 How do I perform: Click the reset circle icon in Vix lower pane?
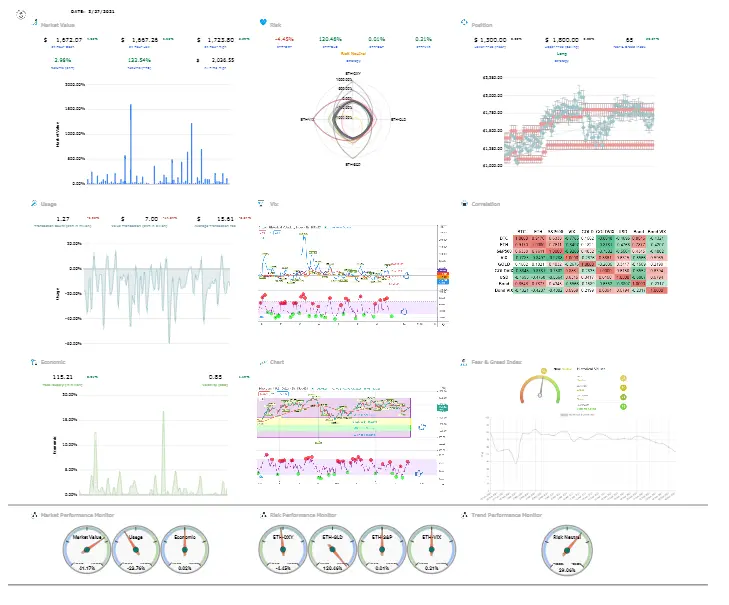coord(404,312)
